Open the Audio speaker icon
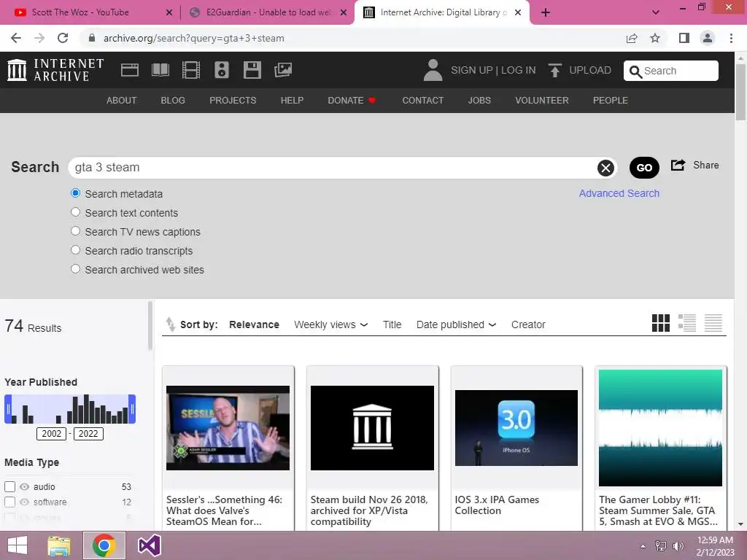 [x=222, y=70]
